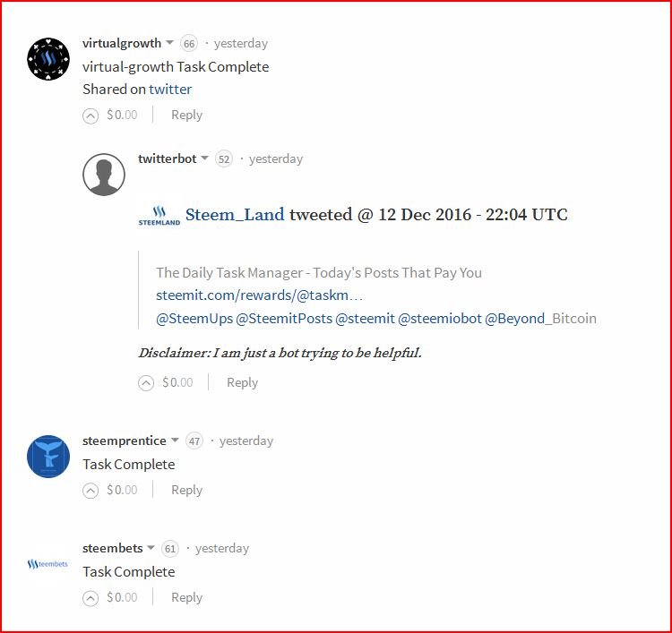Reply to virtualgrowth's comment
The image size is (672, 633).
(x=186, y=115)
